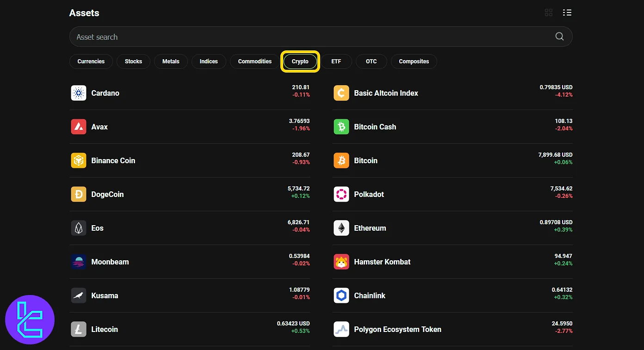Select the Indices category tab
644x350 pixels.
point(209,61)
